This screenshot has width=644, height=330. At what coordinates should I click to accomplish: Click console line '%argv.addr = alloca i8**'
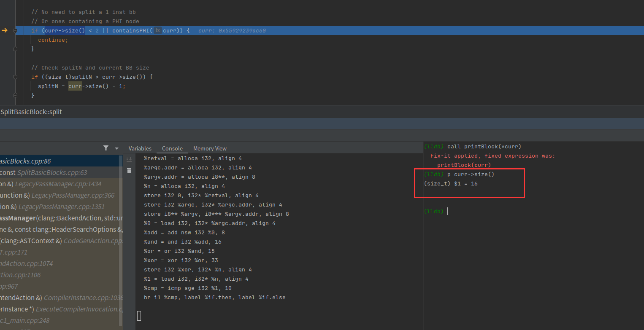coord(199,177)
